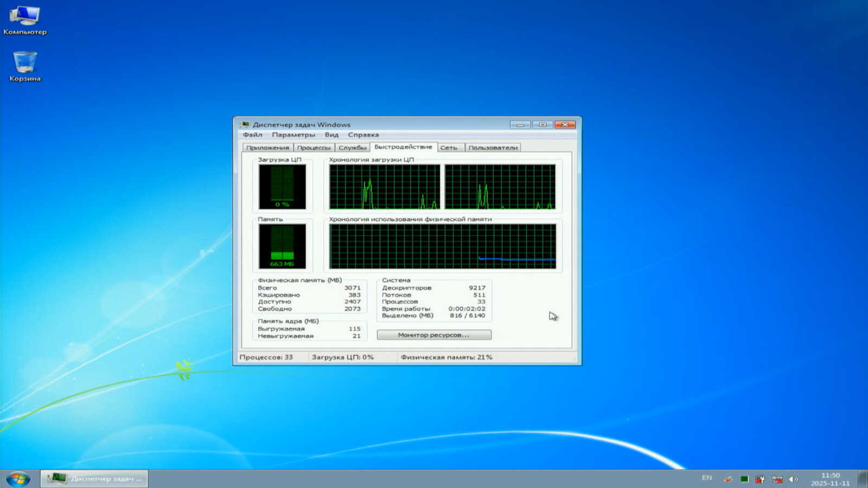Activate the Диспетчер задач taskbar button
The width and height of the screenshot is (868, 488).
tap(94, 479)
